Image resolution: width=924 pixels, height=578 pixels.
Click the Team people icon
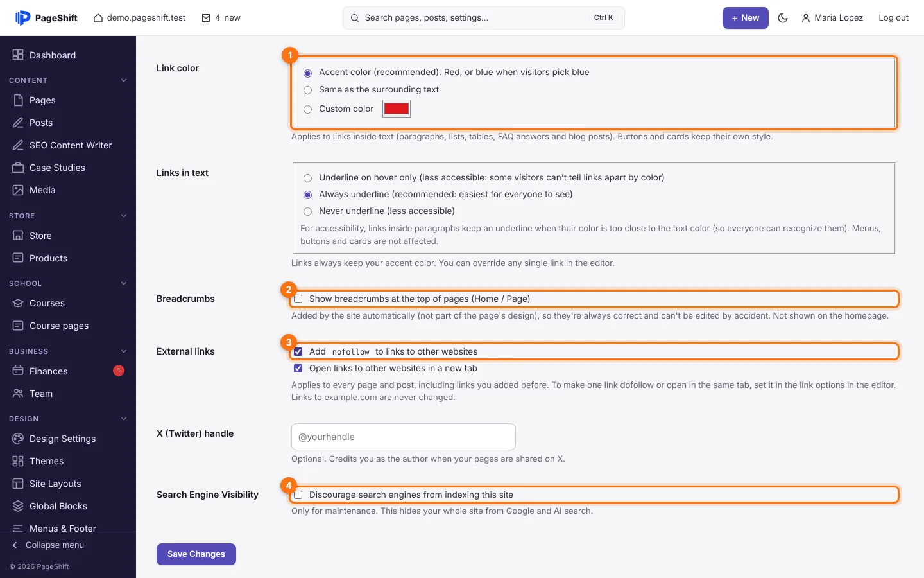click(x=18, y=394)
